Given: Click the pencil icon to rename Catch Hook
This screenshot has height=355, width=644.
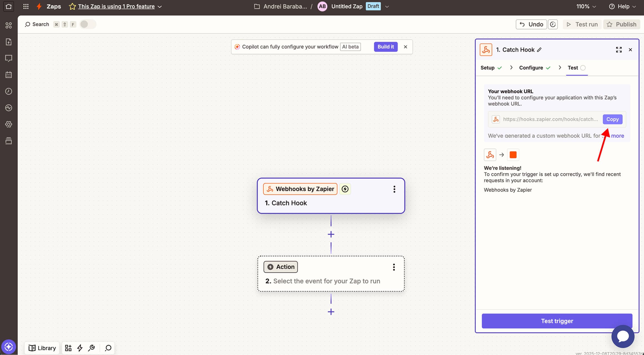Looking at the screenshot, I should [539, 50].
